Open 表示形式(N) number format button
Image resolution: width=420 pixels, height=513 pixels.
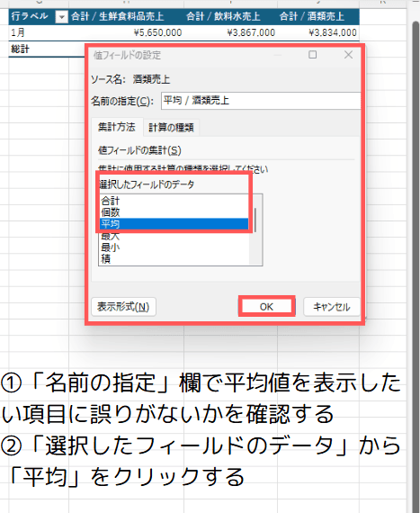pos(123,307)
